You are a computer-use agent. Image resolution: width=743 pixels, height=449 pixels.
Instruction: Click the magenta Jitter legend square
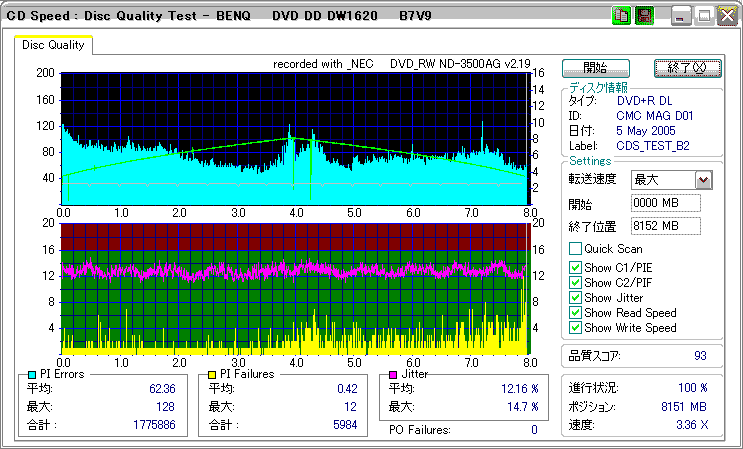[x=393, y=374]
